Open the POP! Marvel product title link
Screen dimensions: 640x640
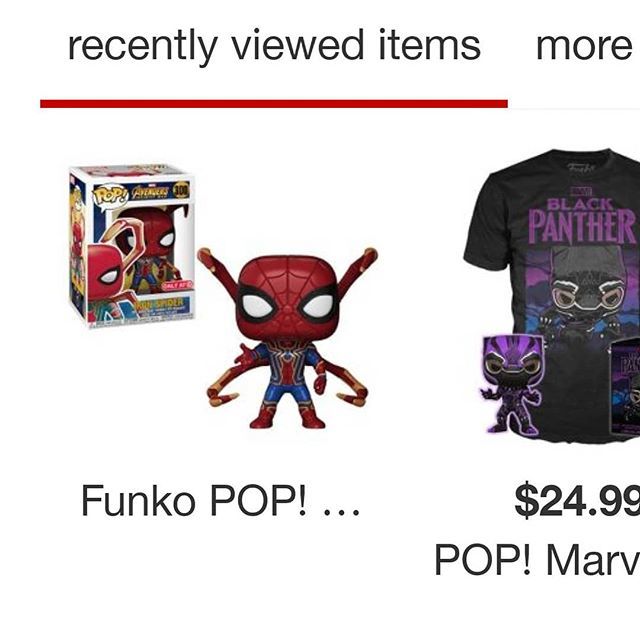(536, 560)
